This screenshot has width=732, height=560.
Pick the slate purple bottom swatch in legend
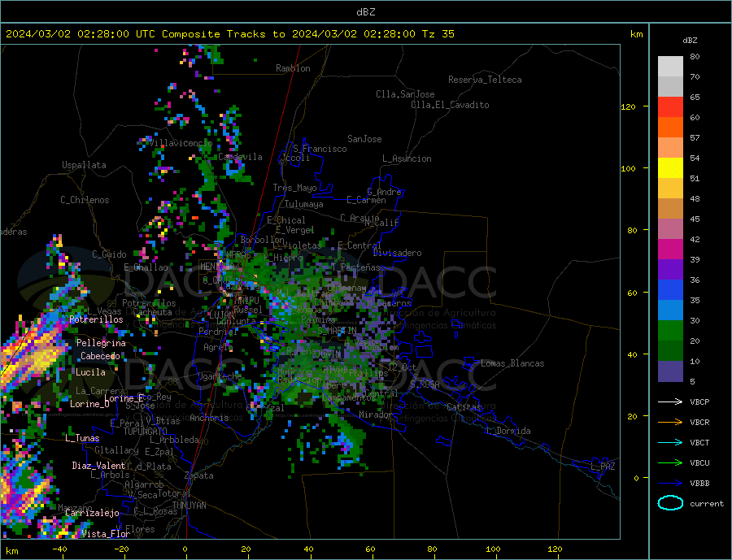click(670, 371)
